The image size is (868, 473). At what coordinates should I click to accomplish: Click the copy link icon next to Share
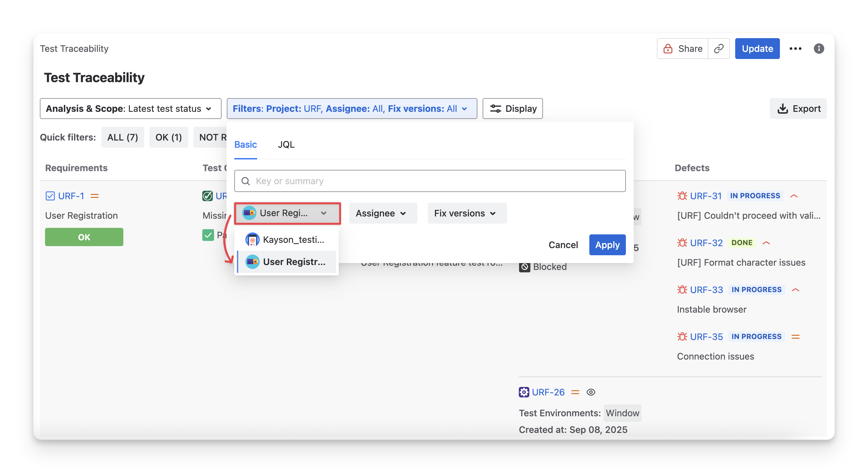(x=719, y=49)
